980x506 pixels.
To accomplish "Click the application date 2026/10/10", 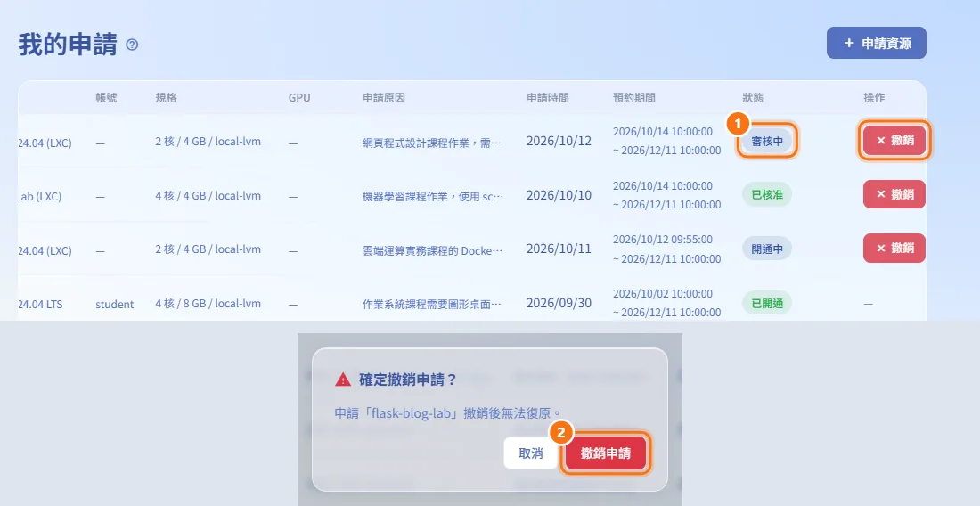I will tap(559, 195).
